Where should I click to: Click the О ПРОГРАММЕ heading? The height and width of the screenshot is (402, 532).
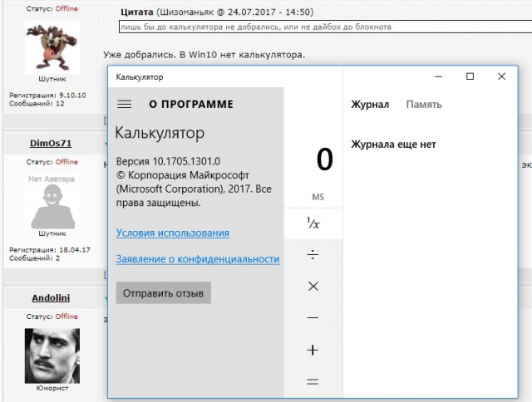191,104
